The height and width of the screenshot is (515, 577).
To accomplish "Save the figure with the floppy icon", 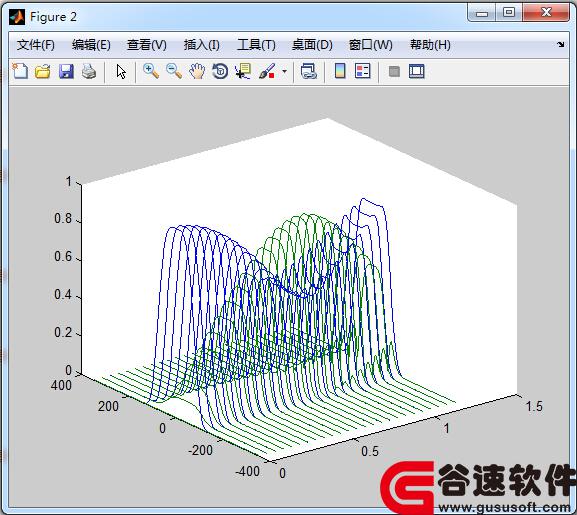I will 66,71.
